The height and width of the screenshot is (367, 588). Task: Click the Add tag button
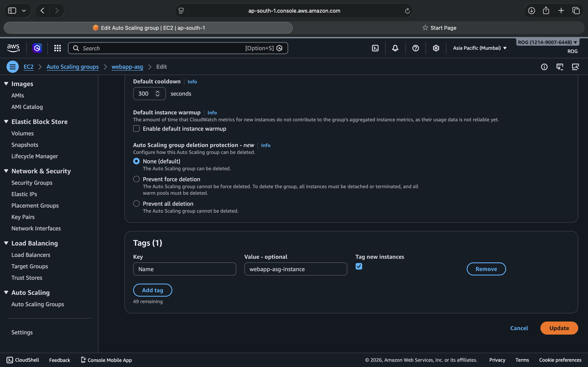[153, 290]
